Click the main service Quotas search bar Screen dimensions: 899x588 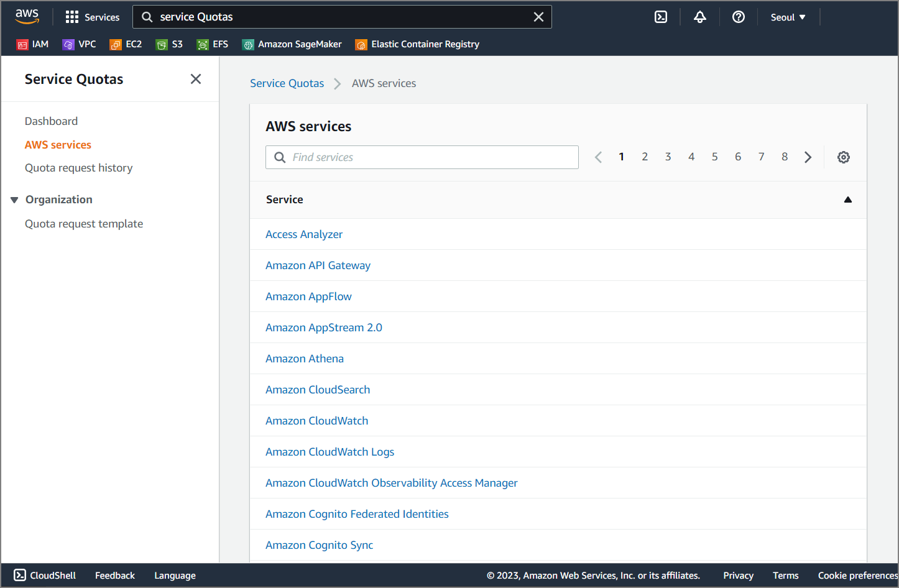tap(342, 17)
